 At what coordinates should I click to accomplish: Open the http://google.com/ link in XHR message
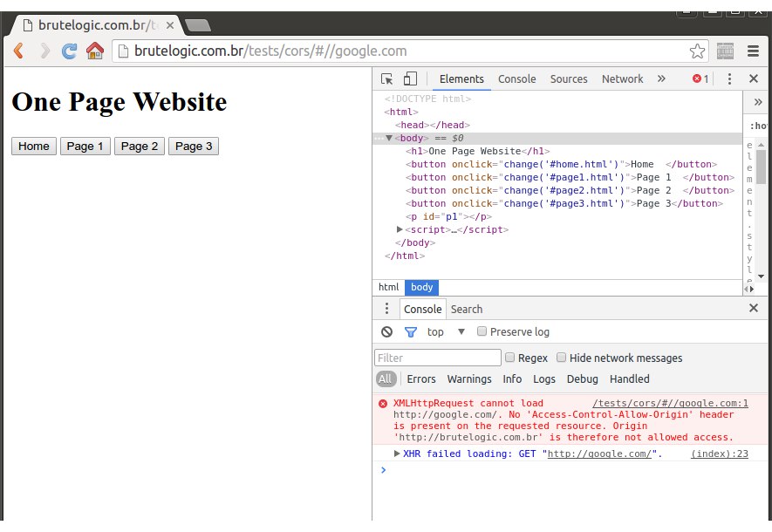[599, 454]
